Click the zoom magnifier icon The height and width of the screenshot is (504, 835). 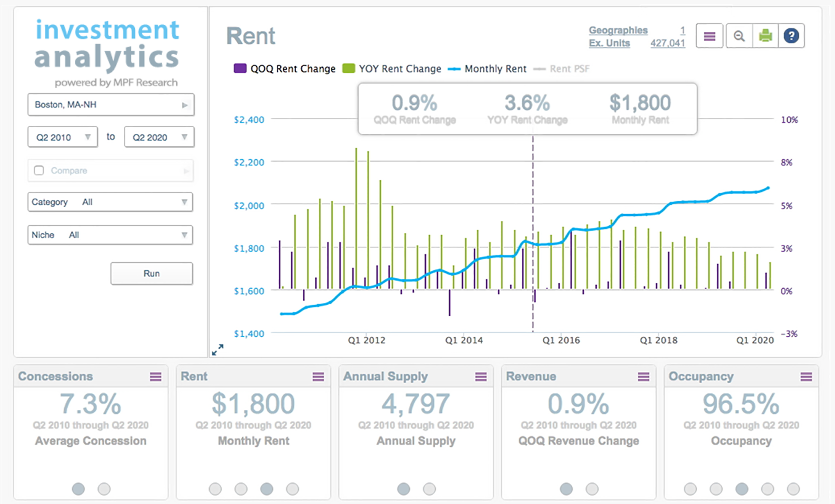[x=739, y=36]
